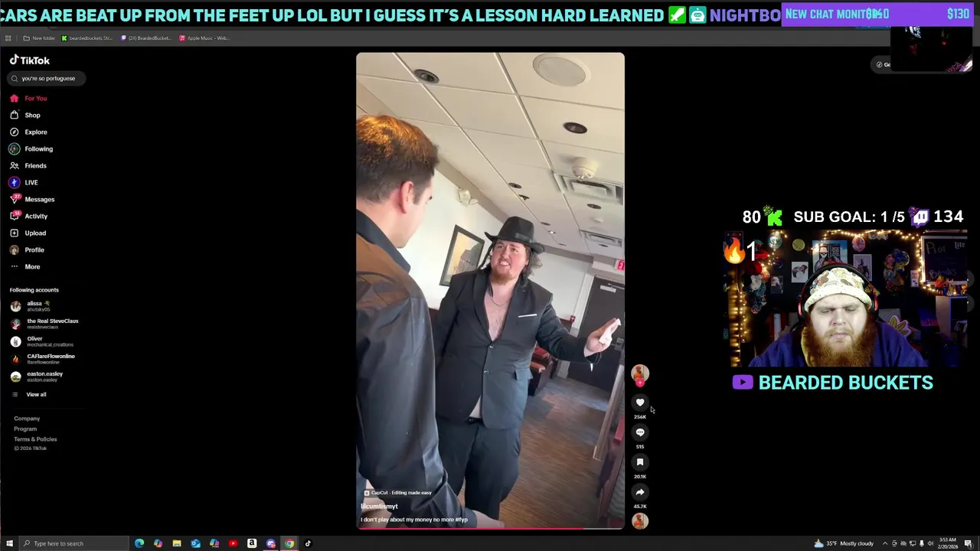The width and height of the screenshot is (980, 551).
Task: Open followed account Oliver
Action: [x=42, y=341]
